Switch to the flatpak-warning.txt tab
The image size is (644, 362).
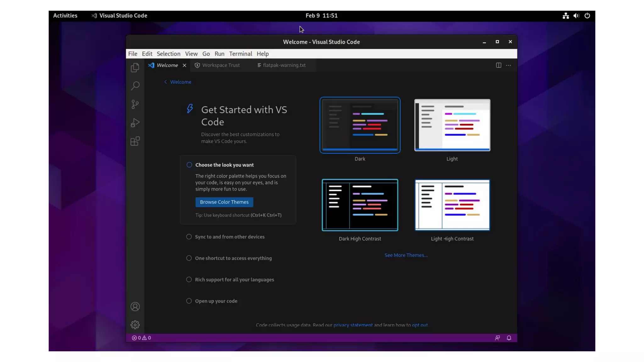284,65
